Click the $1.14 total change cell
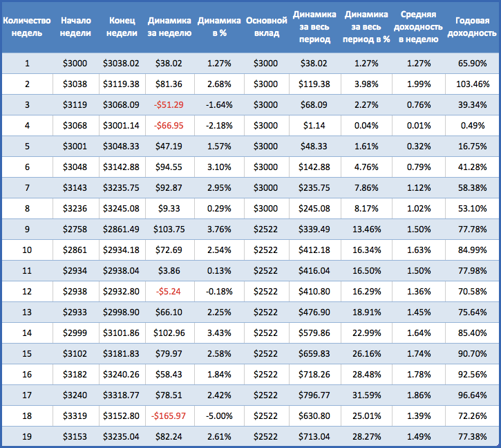 click(314, 126)
